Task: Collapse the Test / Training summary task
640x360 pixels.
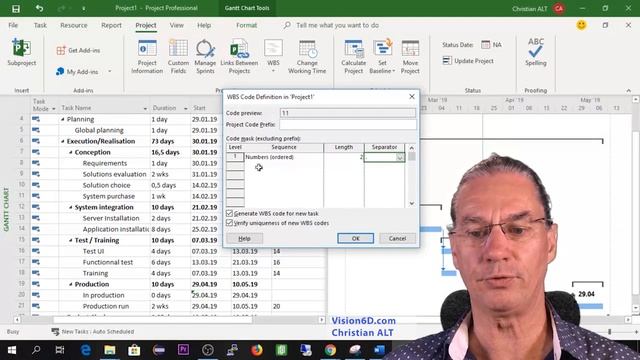Action: pos(71,240)
